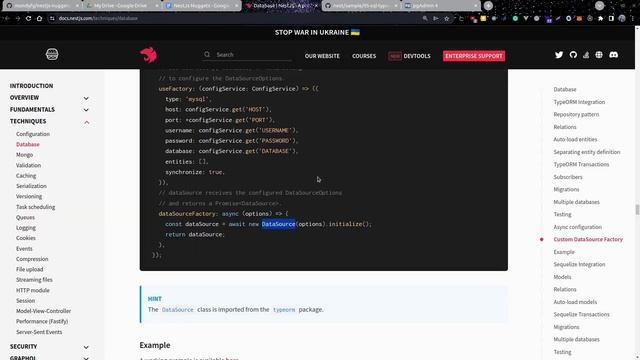Reload the page with the refresh icon
Image resolution: width=640 pixels, height=360 pixels.
pyautogui.click(x=28, y=18)
